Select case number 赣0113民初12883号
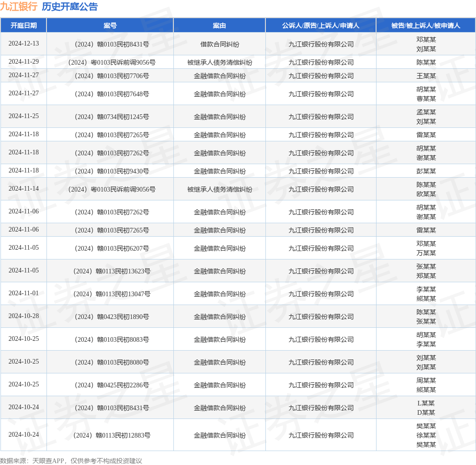 click(x=110, y=435)
